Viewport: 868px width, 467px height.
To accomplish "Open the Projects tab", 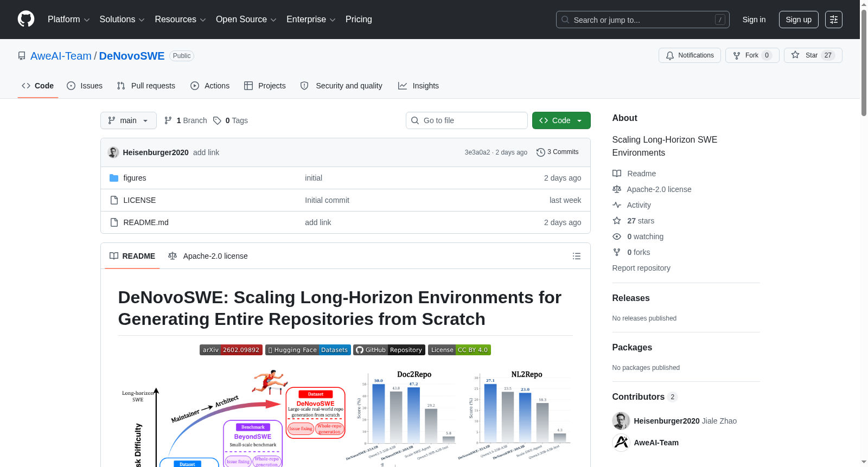I will pyautogui.click(x=265, y=86).
